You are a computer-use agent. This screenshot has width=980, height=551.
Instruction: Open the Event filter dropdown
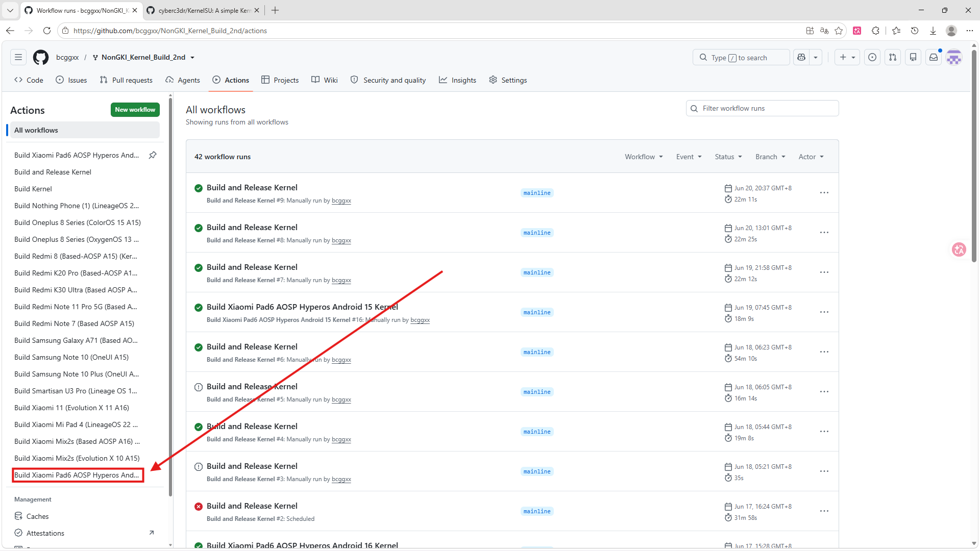click(689, 157)
